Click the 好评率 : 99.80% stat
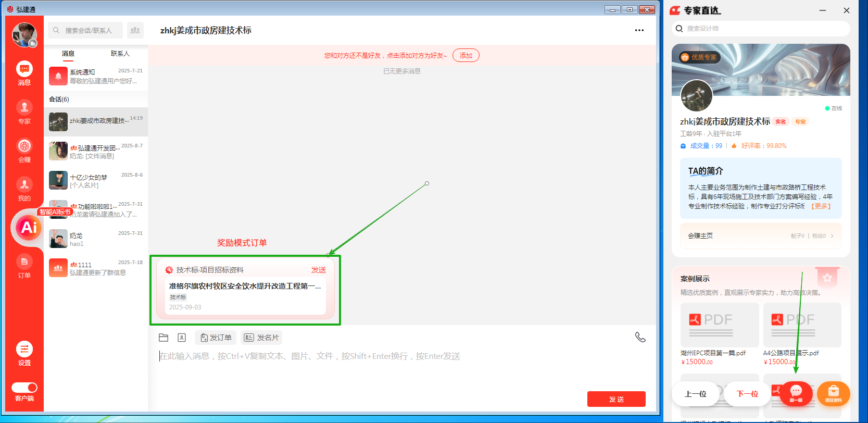The width and height of the screenshot is (868, 423). (759, 146)
